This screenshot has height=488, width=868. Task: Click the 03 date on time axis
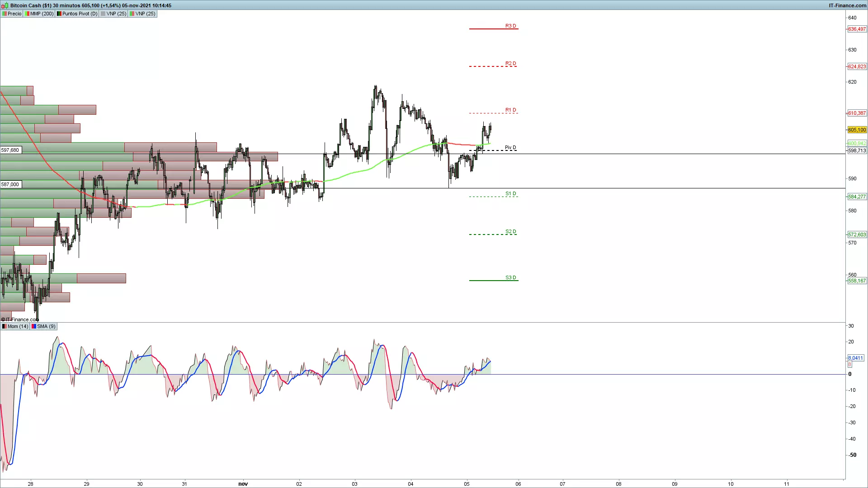tap(354, 483)
